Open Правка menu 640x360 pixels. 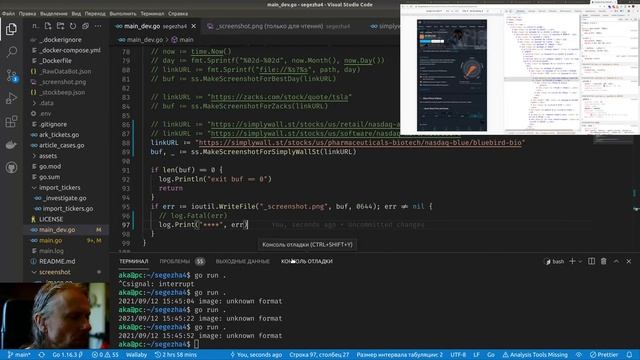(x=27, y=13)
